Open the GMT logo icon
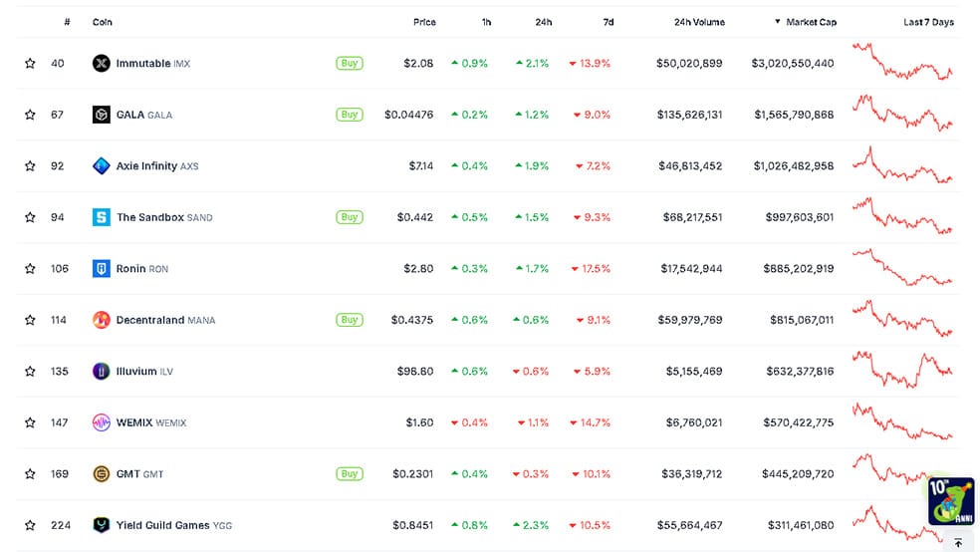This screenshot has height=552, width=980. click(102, 474)
